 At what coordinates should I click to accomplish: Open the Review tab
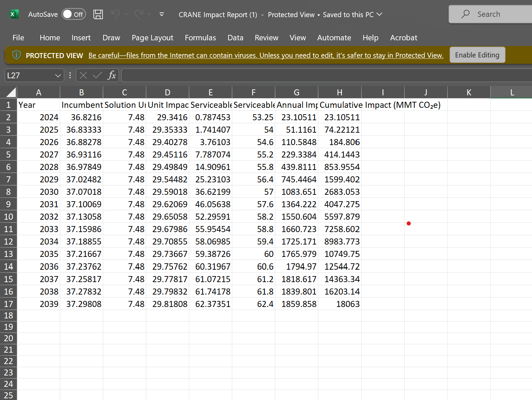click(267, 38)
